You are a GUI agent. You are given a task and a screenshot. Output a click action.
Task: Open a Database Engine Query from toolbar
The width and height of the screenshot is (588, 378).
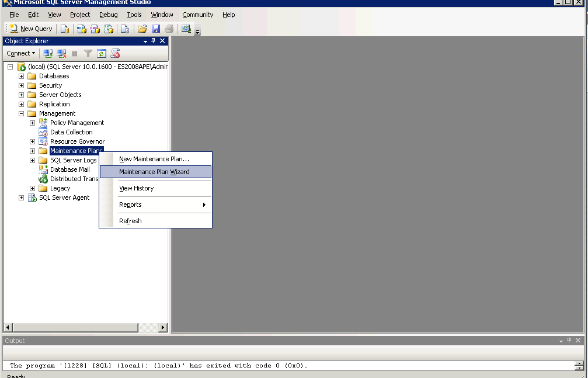click(x=64, y=29)
